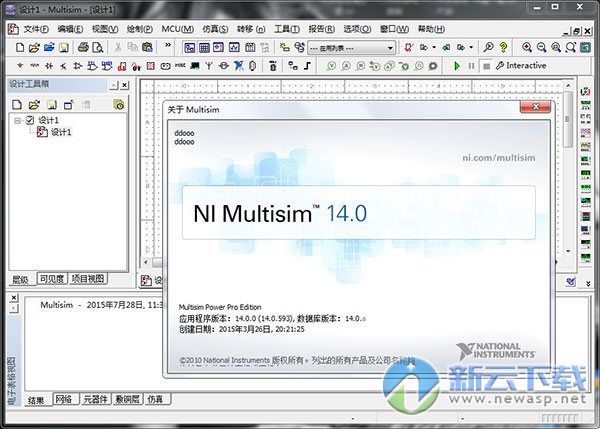Place MCU component icon
This screenshot has height=429, width=600.
pos(273,66)
